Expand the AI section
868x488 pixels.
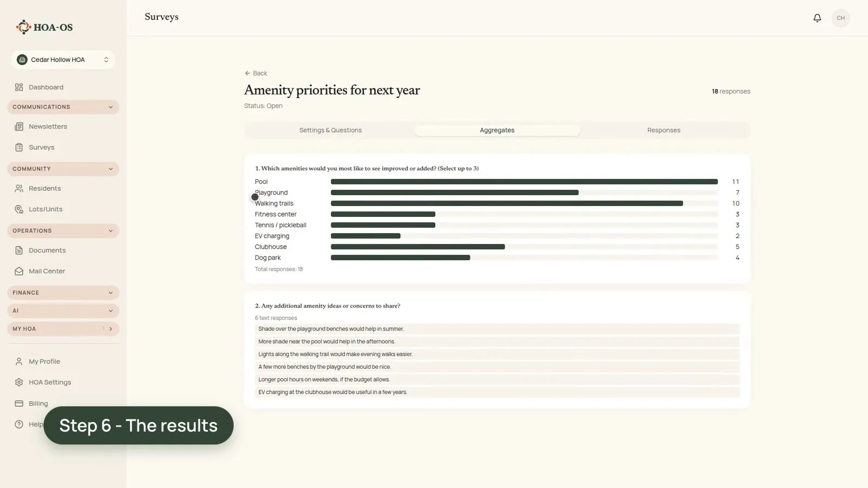pos(63,311)
